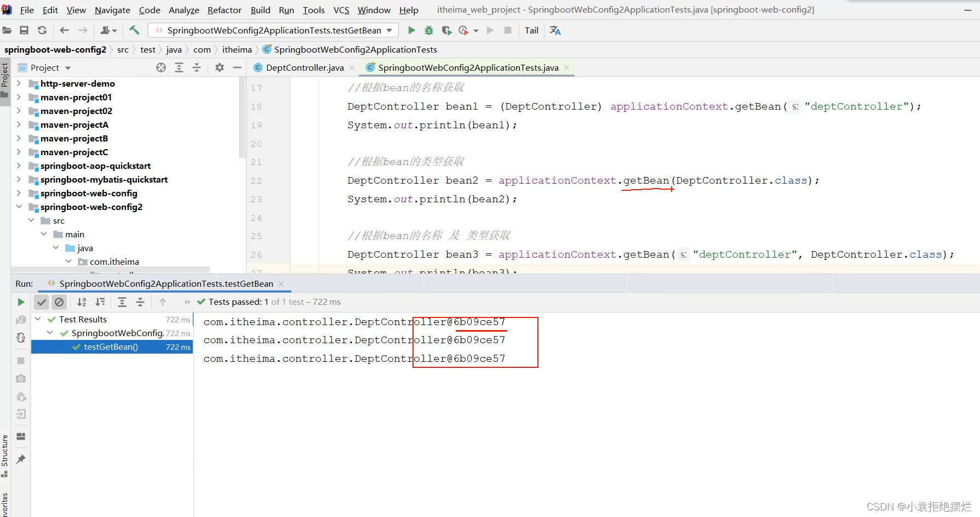The height and width of the screenshot is (517, 980).
Task: Click line 22 getBean code
Action: point(646,180)
